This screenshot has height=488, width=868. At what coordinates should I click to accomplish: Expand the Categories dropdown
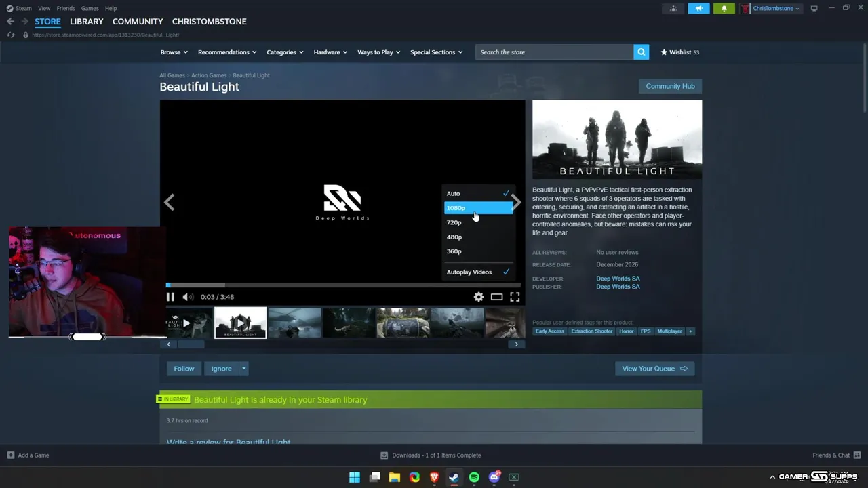[285, 52]
